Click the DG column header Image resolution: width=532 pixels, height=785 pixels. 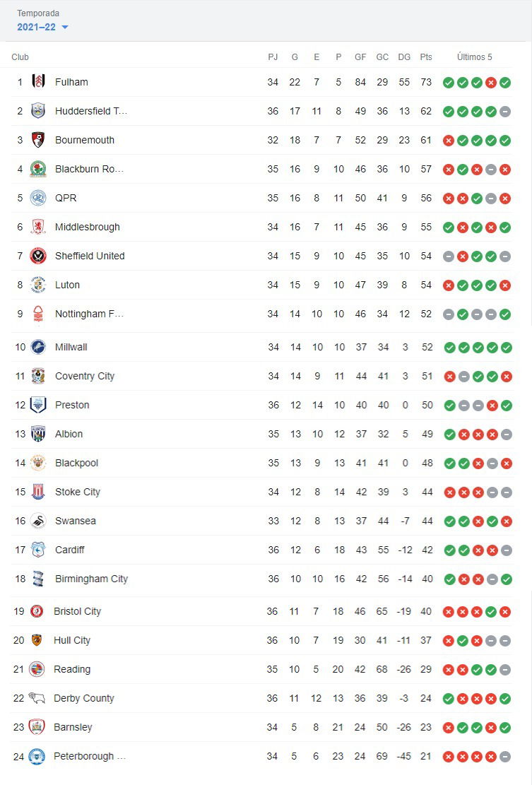(x=404, y=57)
